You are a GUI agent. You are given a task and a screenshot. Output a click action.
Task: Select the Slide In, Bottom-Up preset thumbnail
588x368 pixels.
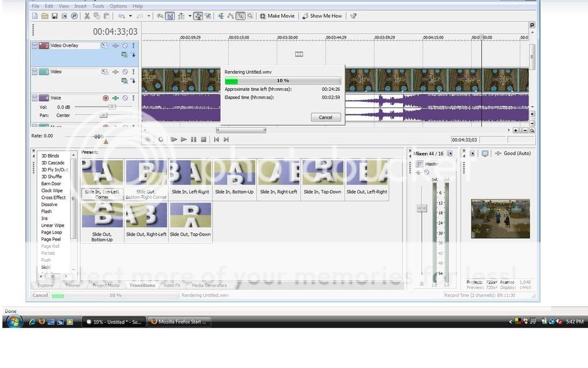point(234,178)
